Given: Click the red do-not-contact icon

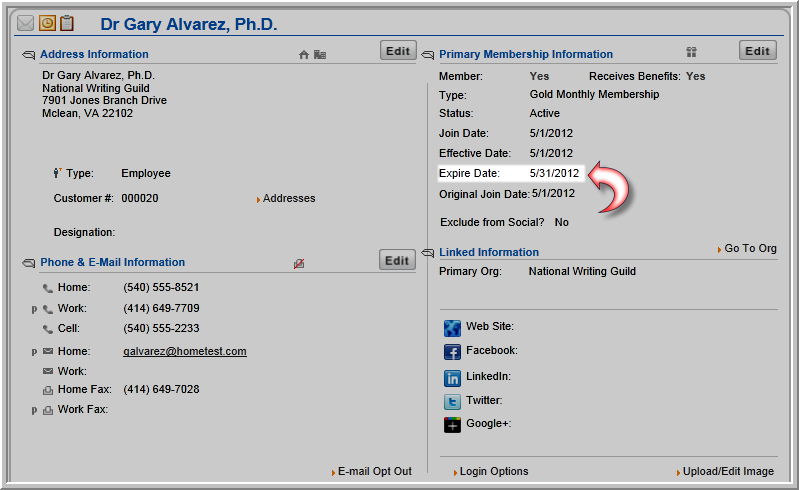Looking at the screenshot, I should pos(299,263).
